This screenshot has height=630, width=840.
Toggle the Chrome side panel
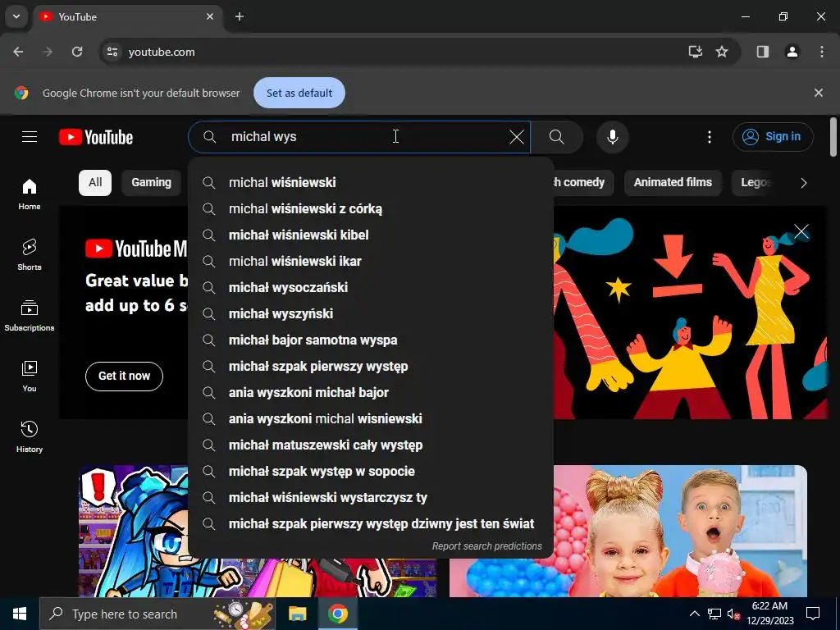pyautogui.click(x=763, y=52)
